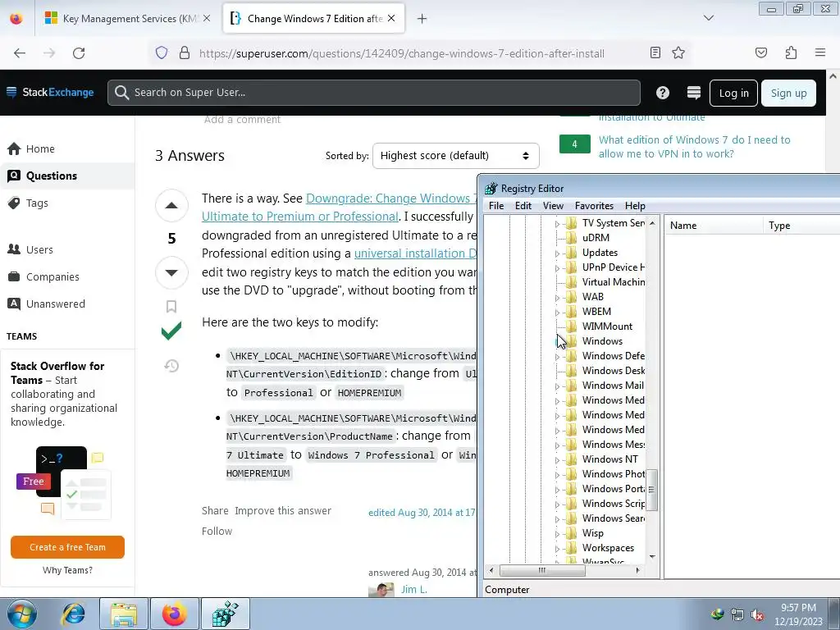
Task: Close the Change Windows 7 Edition tab
Action: click(391, 18)
